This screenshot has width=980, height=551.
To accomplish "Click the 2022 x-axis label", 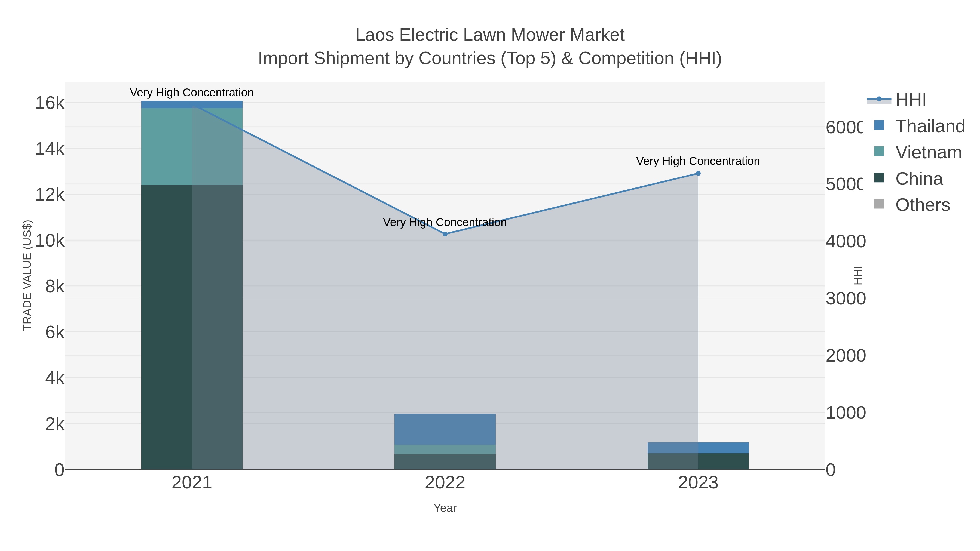I will pyautogui.click(x=445, y=483).
